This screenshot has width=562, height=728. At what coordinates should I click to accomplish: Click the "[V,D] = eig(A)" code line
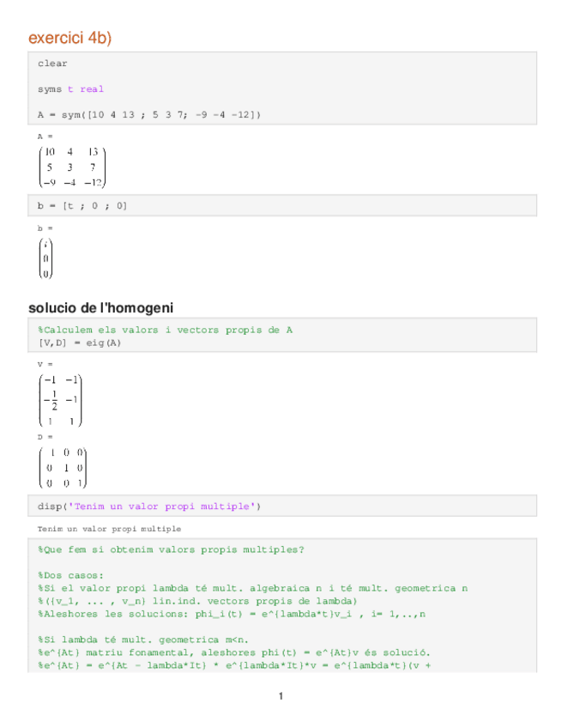[x=79, y=343]
